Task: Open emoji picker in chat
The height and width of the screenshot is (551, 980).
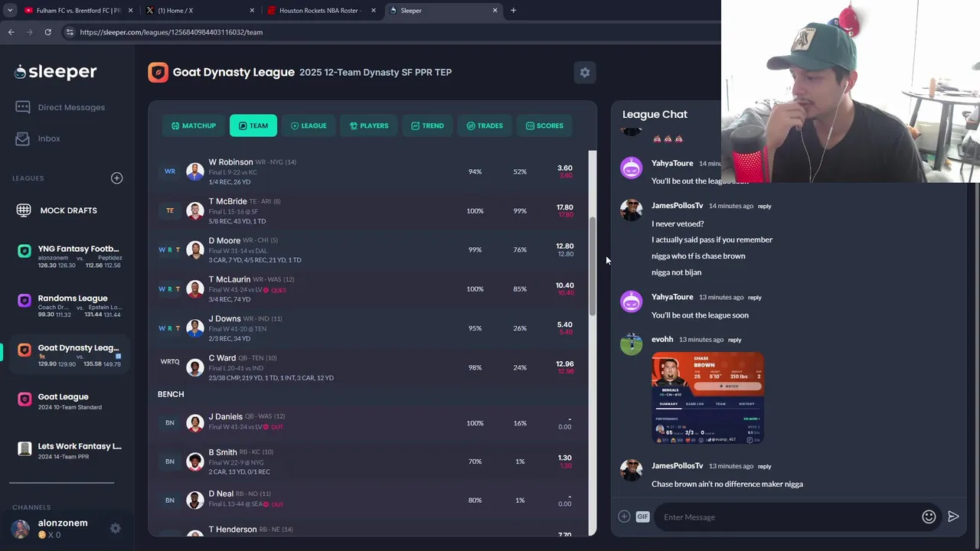Action: [x=929, y=517]
